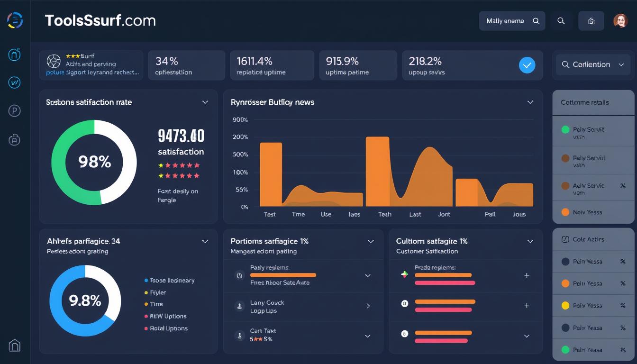Collapse the Ahhefs parfiagice panel chevron
Image resolution: width=637 pixels, height=364 pixels.
[x=205, y=241]
